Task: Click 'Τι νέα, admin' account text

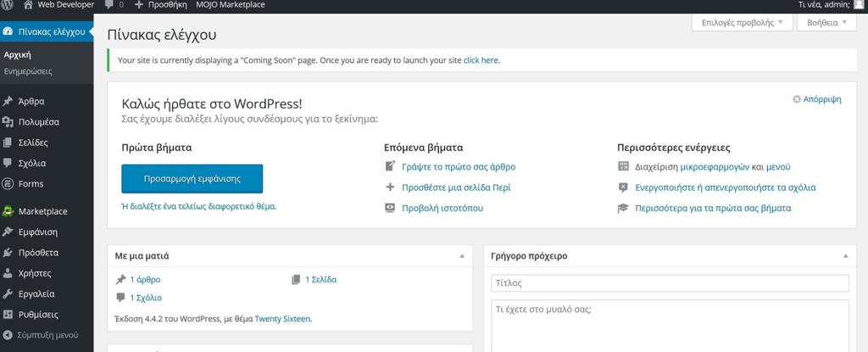Action: click(824, 4)
